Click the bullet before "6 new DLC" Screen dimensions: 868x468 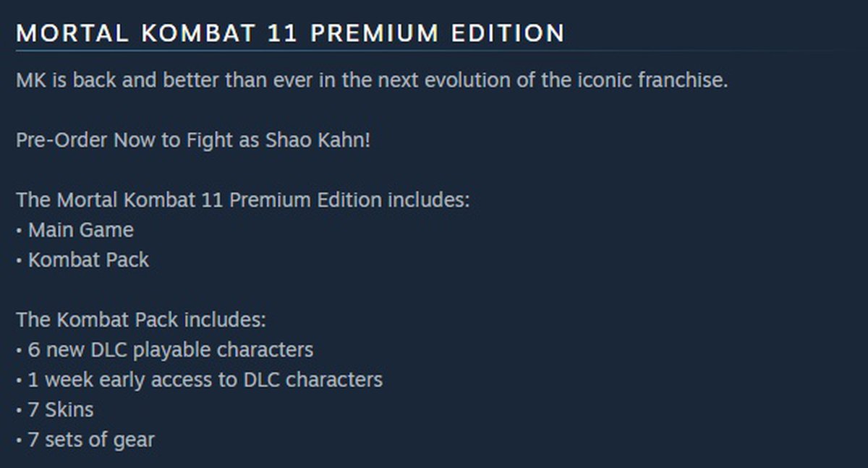click(x=19, y=351)
